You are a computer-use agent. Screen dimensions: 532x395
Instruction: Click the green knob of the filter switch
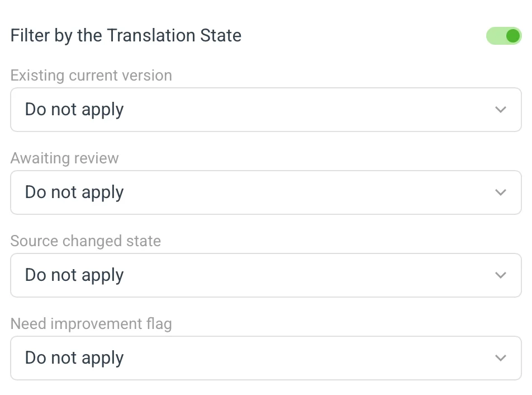tap(512, 36)
